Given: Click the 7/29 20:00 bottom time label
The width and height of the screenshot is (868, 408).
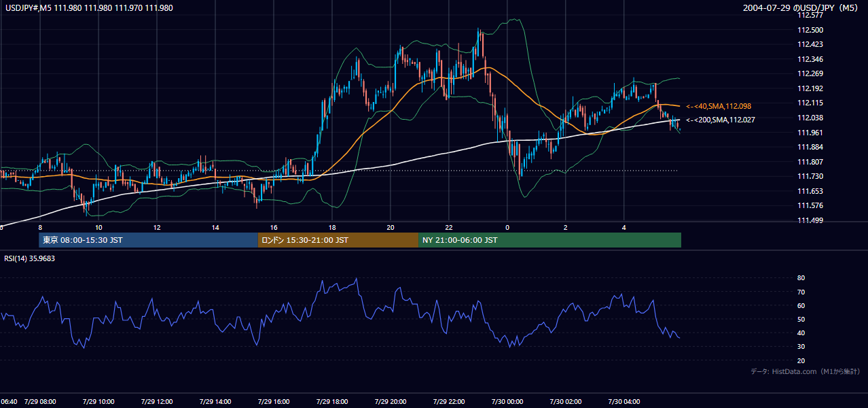Looking at the screenshot, I should [x=391, y=402].
